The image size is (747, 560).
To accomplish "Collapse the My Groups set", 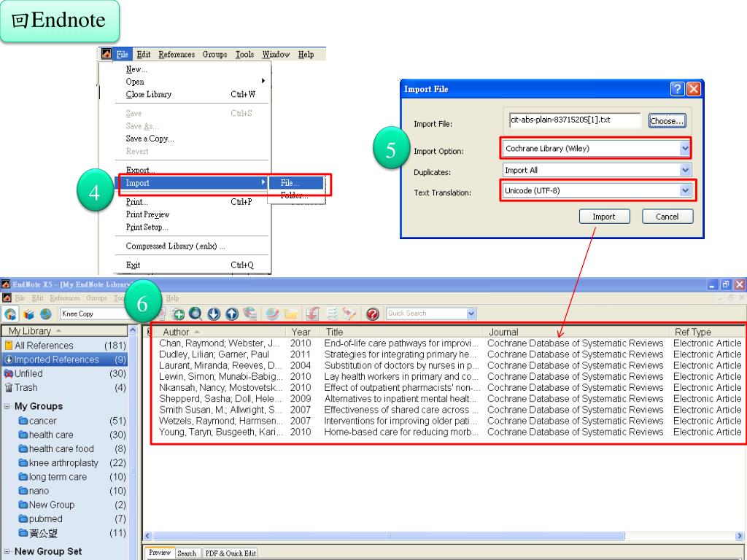I will pyautogui.click(x=7, y=407).
